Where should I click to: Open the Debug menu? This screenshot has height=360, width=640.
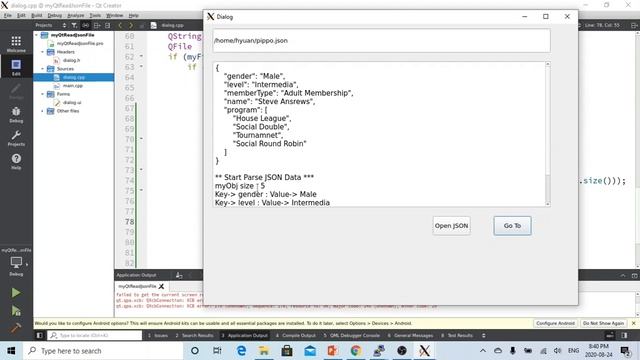pos(55,16)
